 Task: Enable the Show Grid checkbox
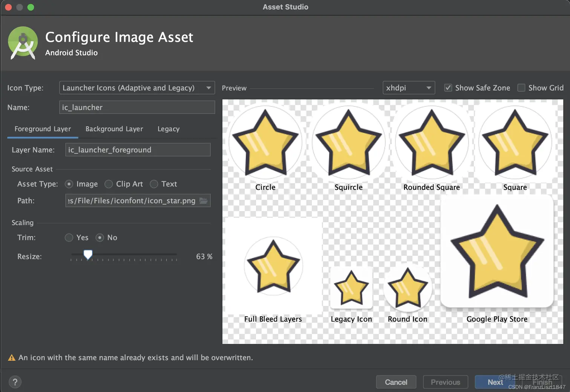[x=521, y=88]
